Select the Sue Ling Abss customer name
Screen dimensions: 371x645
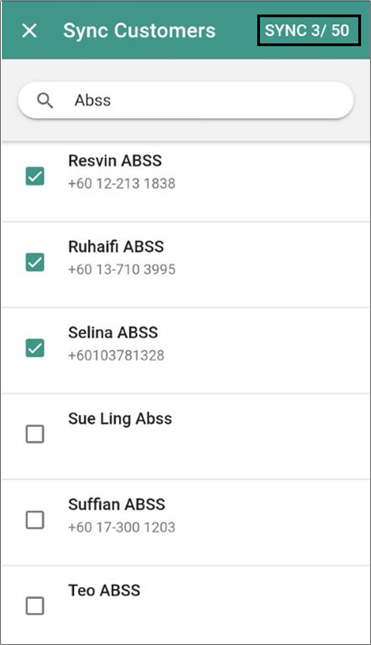(x=120, y=419)
